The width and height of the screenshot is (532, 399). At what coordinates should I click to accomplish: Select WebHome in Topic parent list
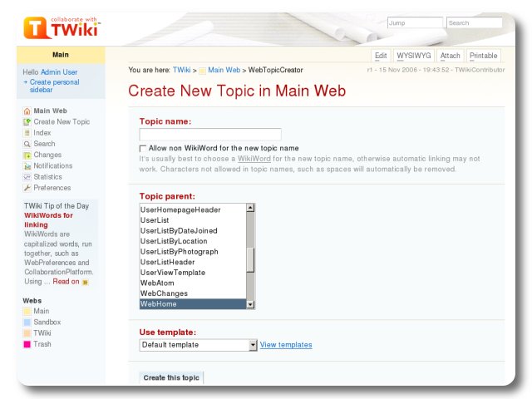(192, 304)
